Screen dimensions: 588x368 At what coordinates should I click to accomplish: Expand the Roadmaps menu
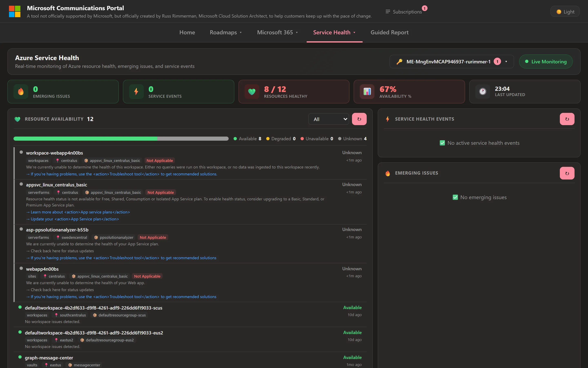(226, 32)
